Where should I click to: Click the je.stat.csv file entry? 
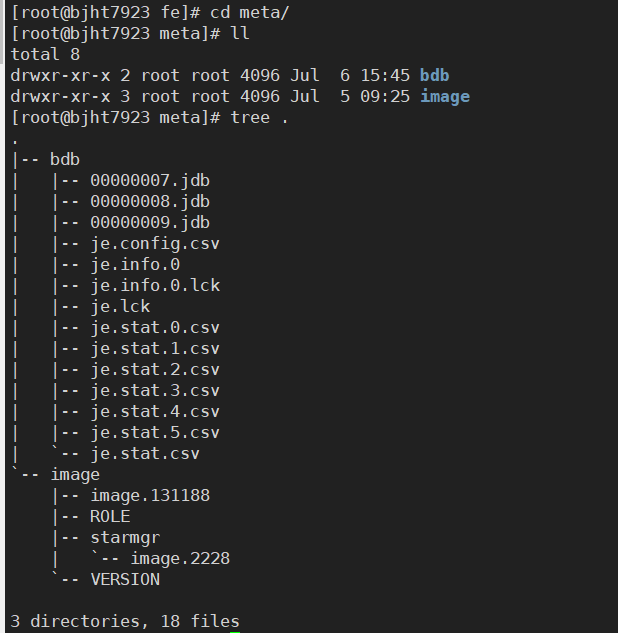pos(145,453)
